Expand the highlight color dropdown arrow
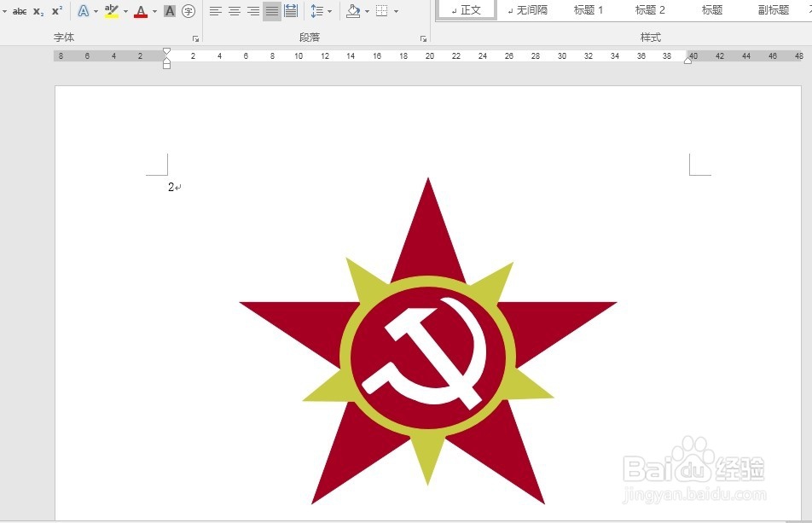The image size is (812, 523). (x=125, y=11)
